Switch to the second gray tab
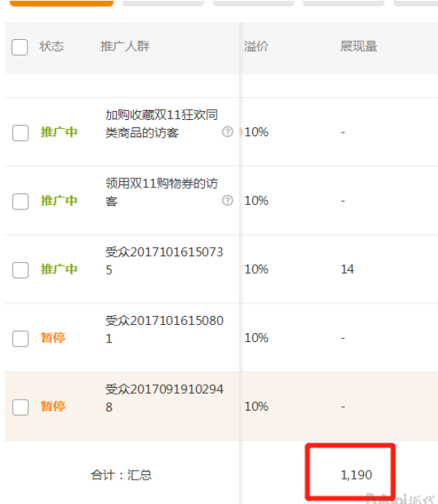Image resolution: width=438 pixels, height=504 pixels. (164, 3)
